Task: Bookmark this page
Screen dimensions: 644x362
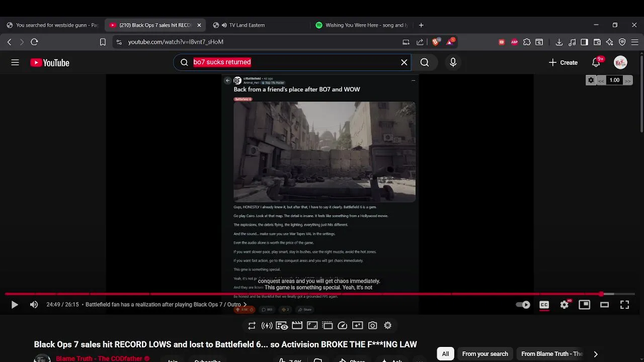Action: point(103,42)
